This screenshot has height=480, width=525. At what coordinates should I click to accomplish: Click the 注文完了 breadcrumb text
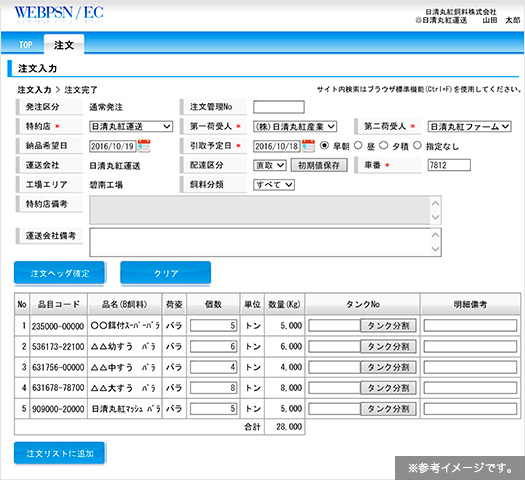coord(81,90)
